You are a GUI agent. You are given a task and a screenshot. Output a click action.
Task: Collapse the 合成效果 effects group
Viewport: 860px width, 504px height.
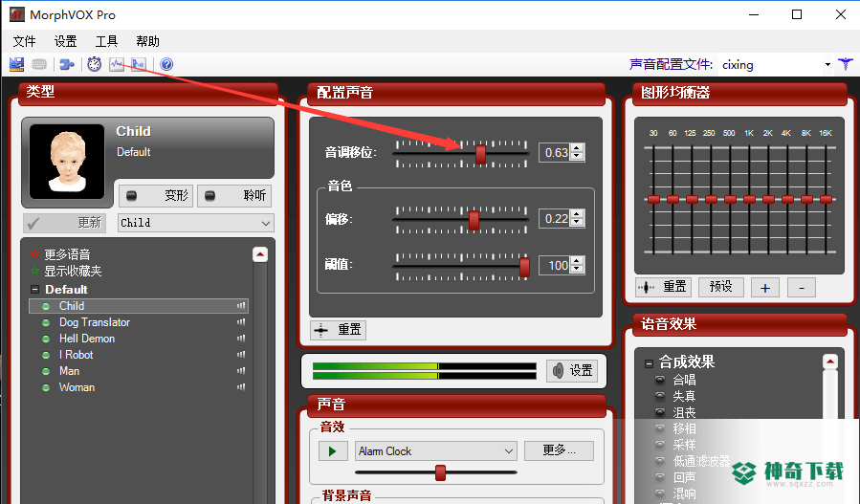(x=649, y=363)
